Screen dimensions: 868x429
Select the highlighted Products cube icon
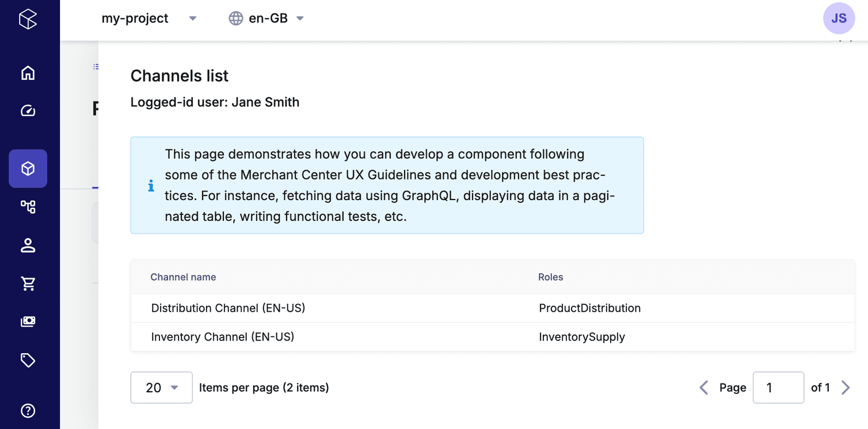click(x=28, y=168)
